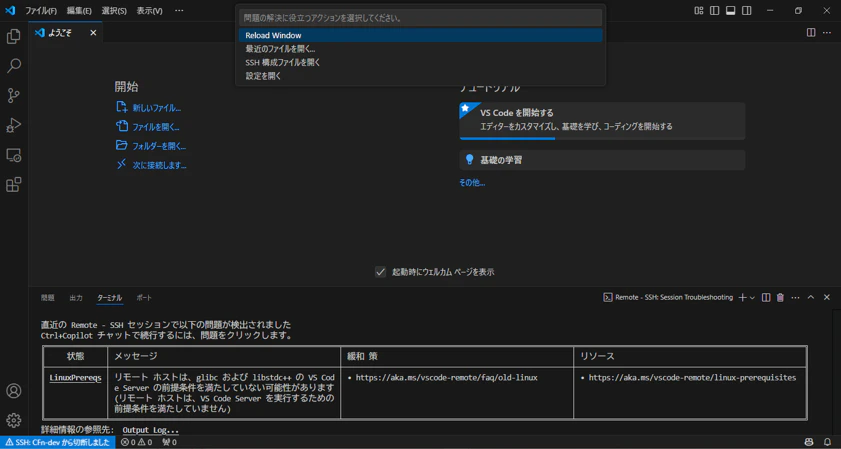Open Copilot status bar icon
Screen dimensions: 841x449
click(x=809, y=443)
